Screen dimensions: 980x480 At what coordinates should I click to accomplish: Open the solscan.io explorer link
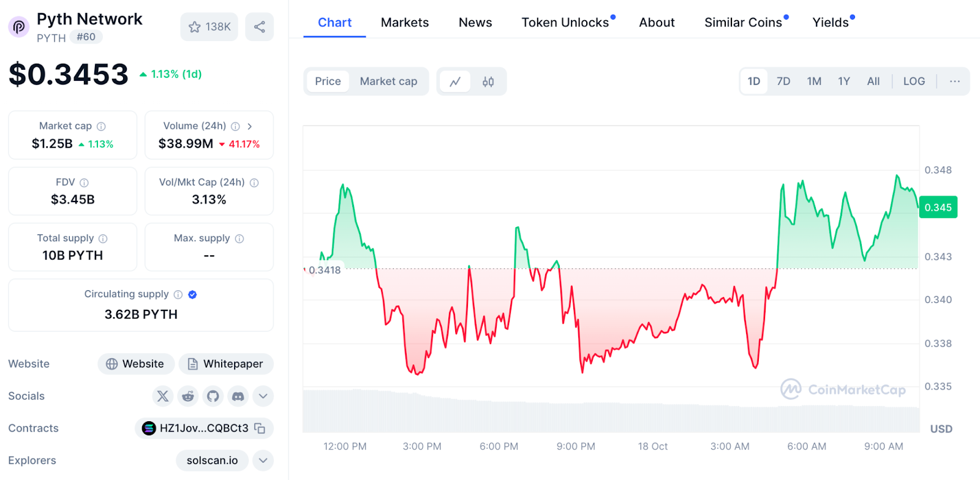(x=212, y=460)
